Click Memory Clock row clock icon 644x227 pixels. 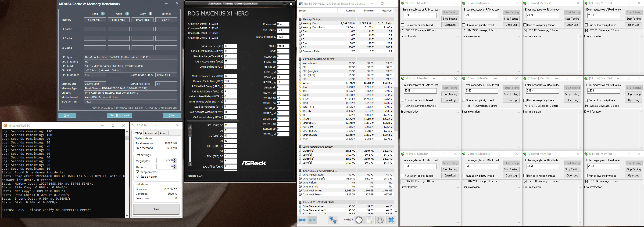click(300, 23)
